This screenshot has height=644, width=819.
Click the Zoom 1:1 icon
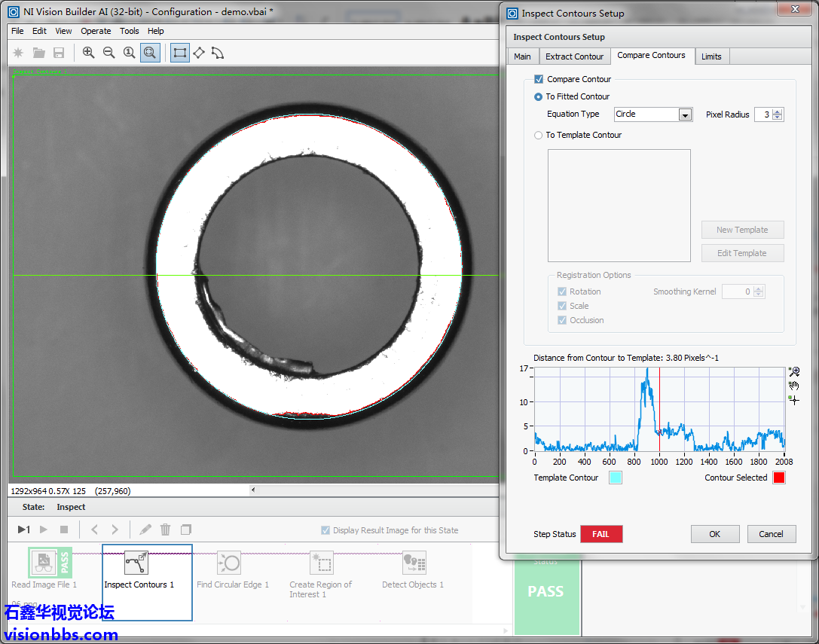pos(129,53)
